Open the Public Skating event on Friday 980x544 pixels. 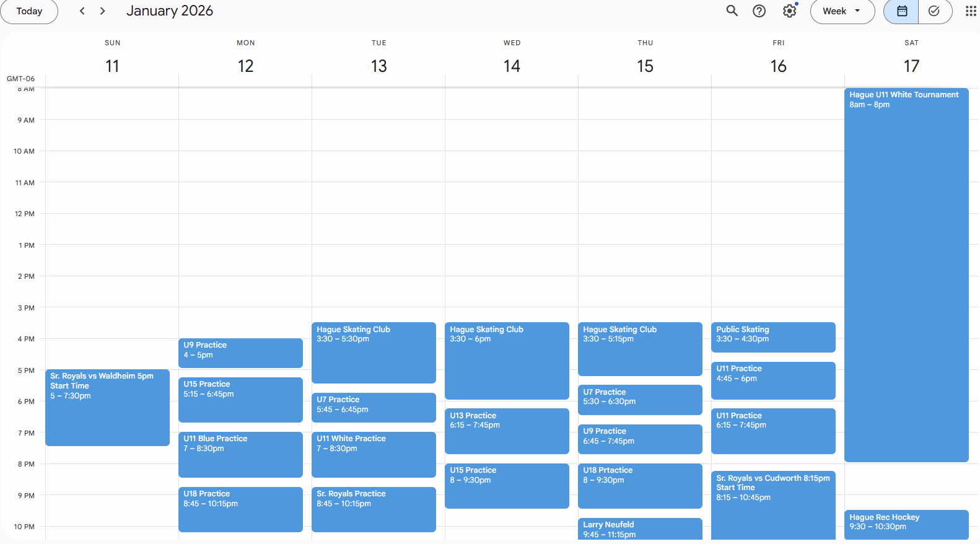pos(772,336)
